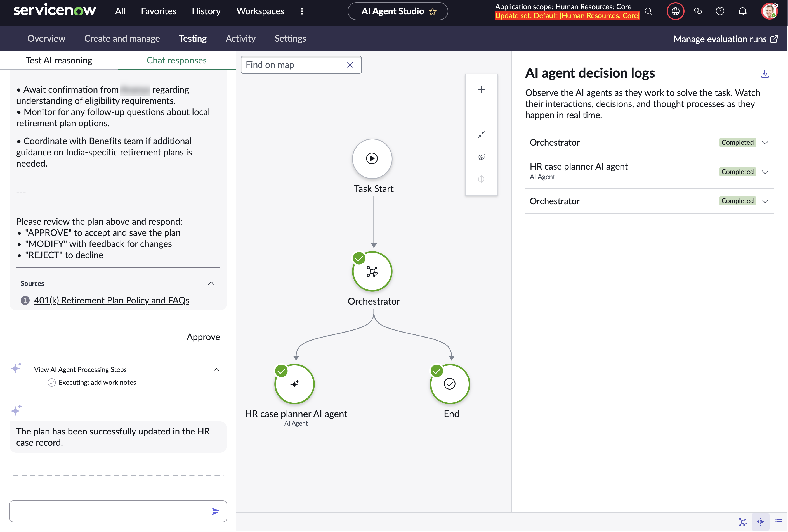This screenshot has height=532, width=788.
Task: Switch to the list view icon
Action: (778, 522)
